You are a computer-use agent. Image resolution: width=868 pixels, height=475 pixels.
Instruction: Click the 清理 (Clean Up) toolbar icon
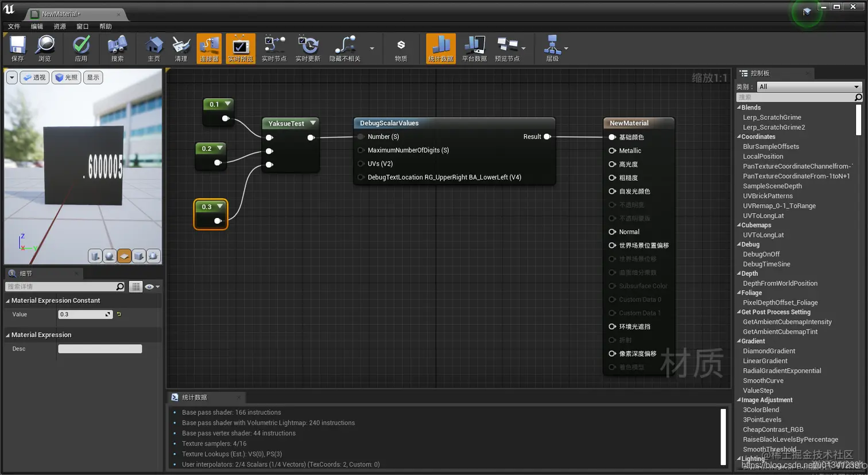coord(181,48)
